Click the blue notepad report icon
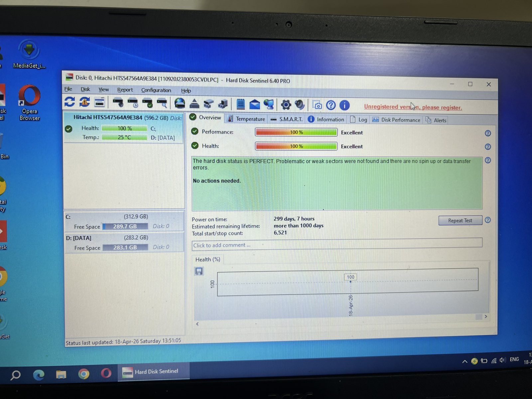The width and height of the screenshot is (532, 399). [x=240, y=104]
